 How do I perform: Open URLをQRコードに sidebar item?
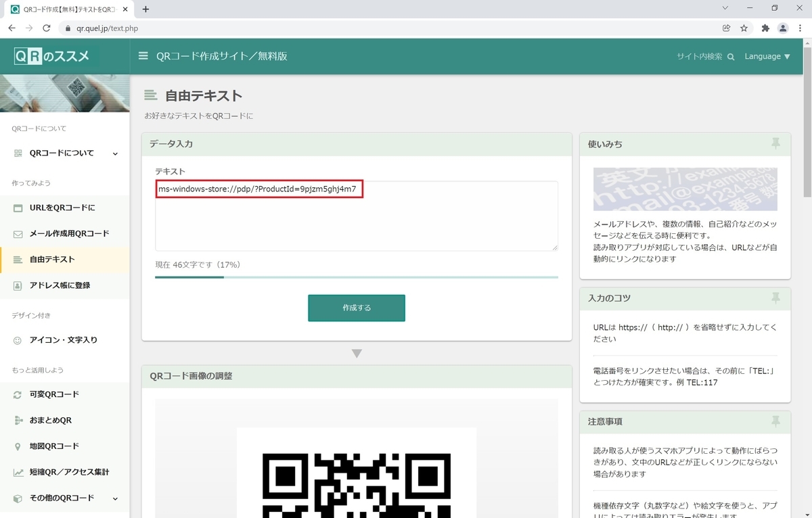pyautogui.click(x=65, y=208)
